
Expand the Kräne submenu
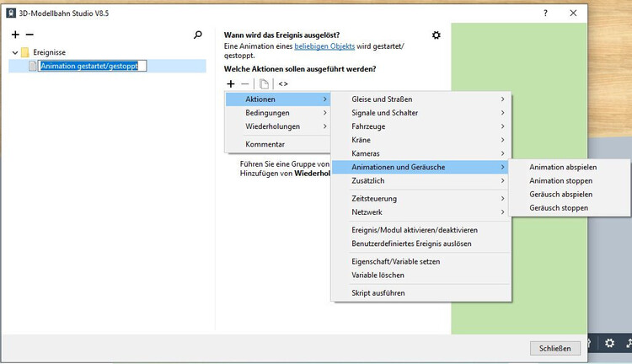click(x=420, y=140)
